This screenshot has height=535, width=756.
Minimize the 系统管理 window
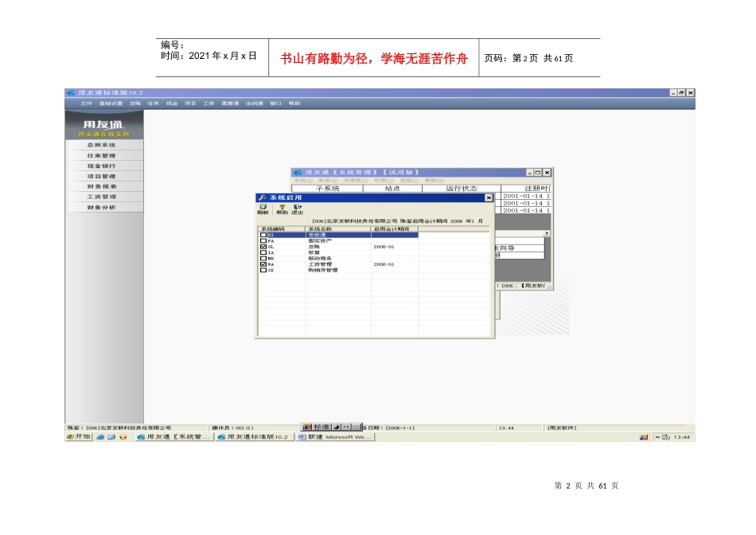coord(529,172)
